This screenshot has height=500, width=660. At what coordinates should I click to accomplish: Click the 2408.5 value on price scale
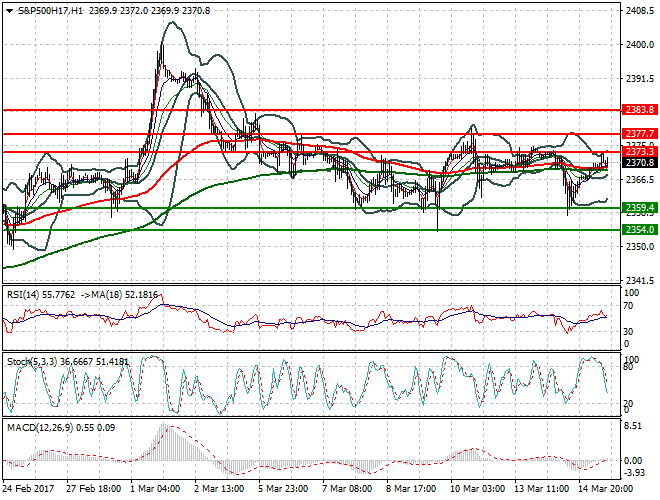click(638, 11)
